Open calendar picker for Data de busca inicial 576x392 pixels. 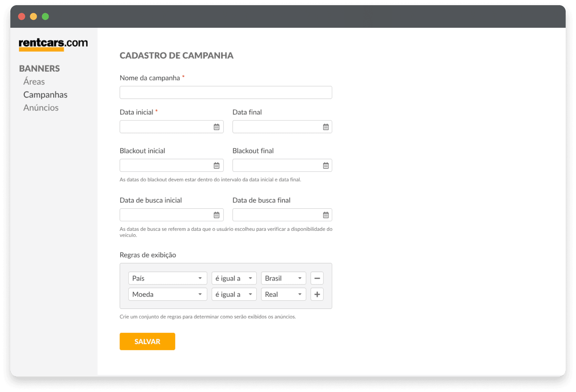coord(216,215)
